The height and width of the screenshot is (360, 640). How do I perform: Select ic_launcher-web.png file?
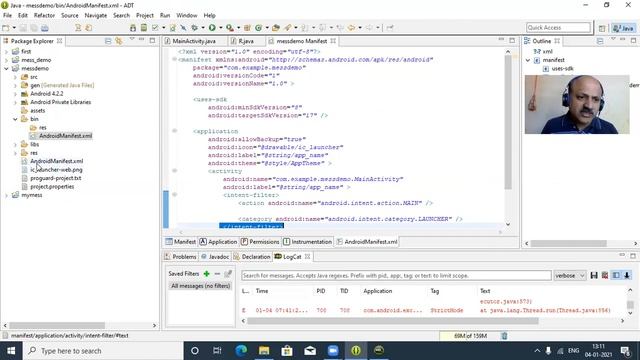point(56,169)
